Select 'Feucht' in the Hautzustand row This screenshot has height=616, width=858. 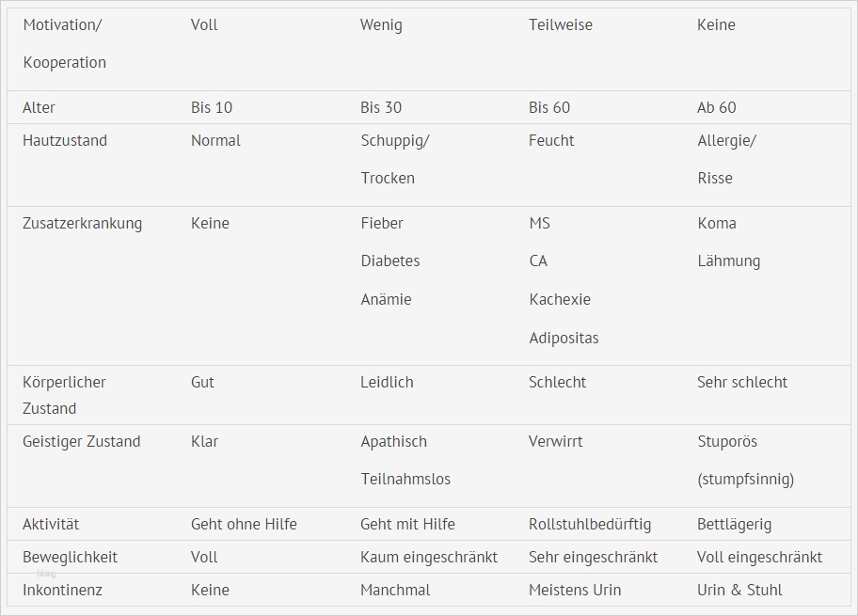pyautogui.click(x=551, y=140)
